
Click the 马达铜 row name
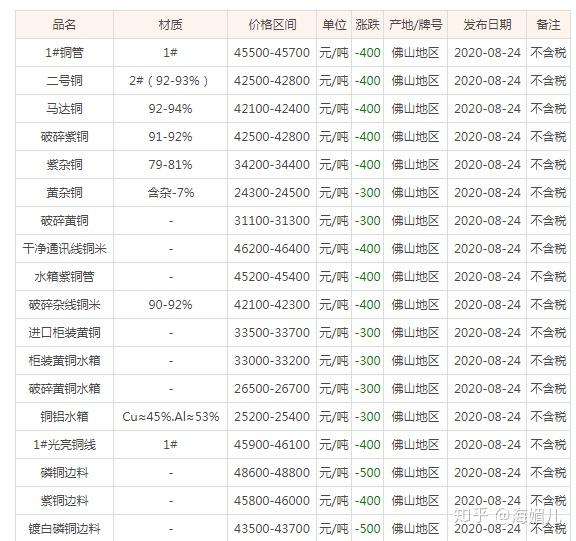tap(64, 109)
